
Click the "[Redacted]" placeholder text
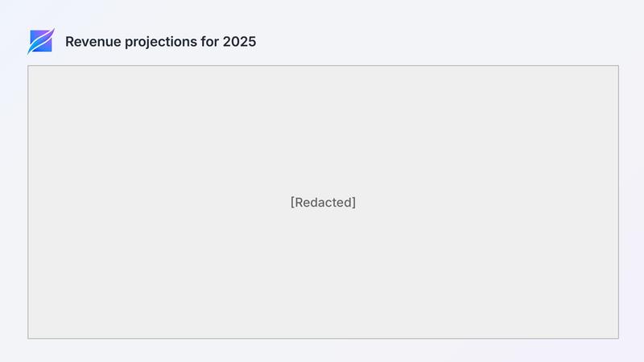pyautogui.click(x=323, y=202)
